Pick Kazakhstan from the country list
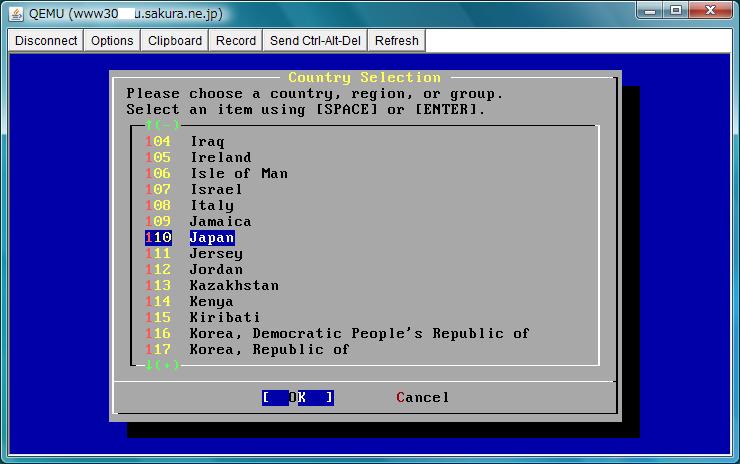This screenshot has width=740, height=464. 234,286
